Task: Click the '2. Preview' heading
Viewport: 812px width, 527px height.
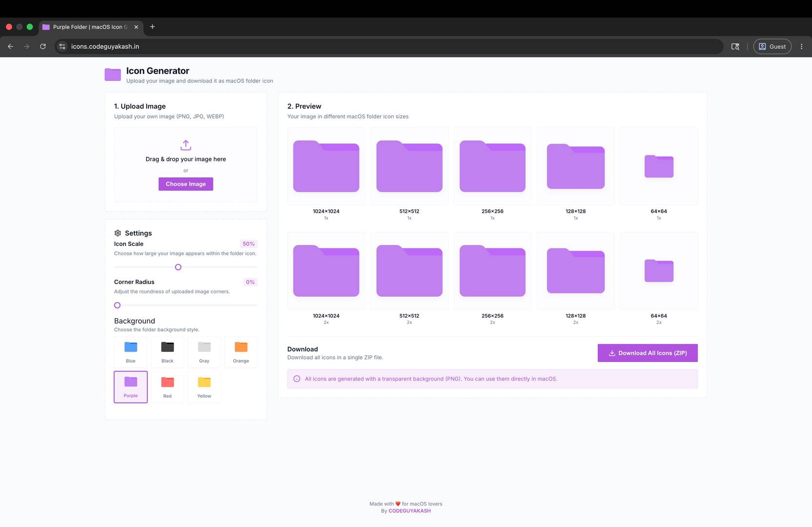Action: 304,106
